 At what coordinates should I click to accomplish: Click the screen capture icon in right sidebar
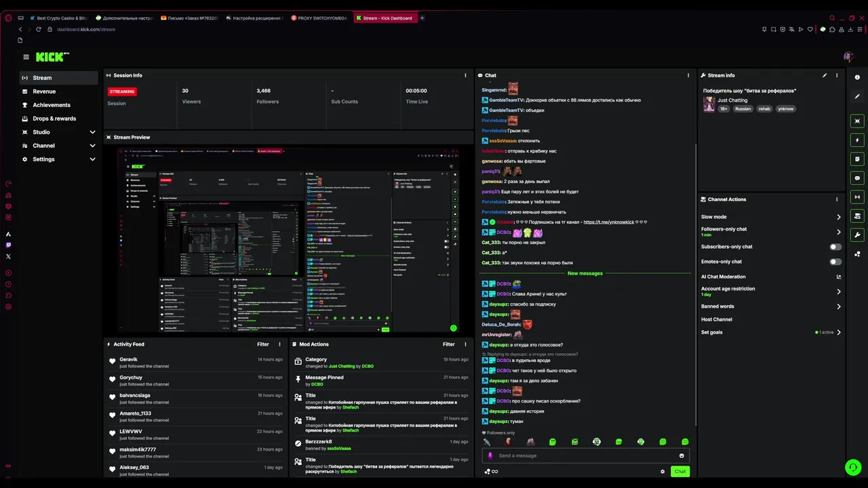click(x=857, y=121)
